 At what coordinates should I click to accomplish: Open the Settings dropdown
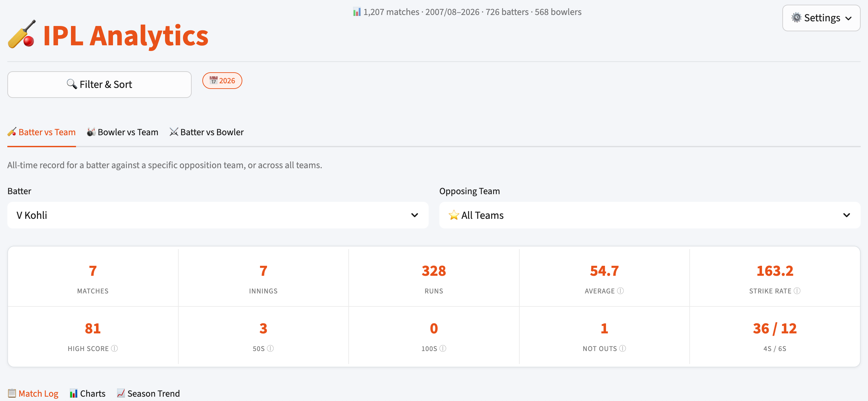click(x=821, y=18)
